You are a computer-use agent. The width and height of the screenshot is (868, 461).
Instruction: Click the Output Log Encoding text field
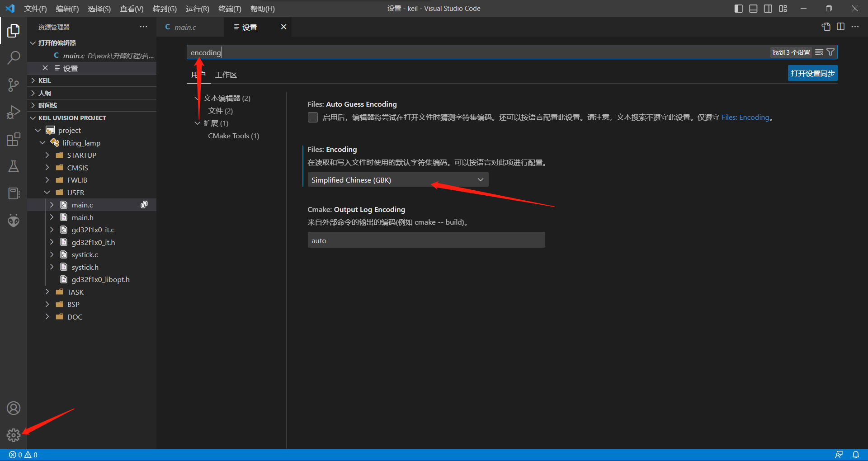coord(426,240)
